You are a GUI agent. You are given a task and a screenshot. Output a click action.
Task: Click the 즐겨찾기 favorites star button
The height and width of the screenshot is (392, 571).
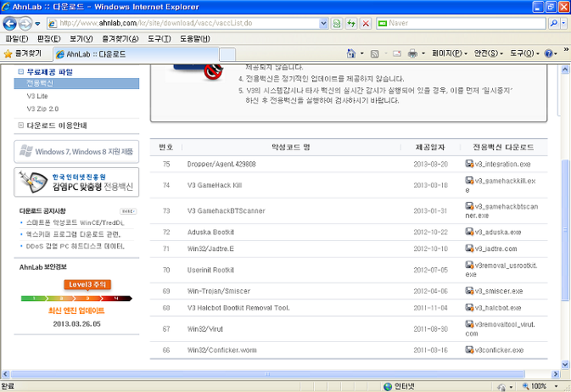pyautogui.click(x=23, y=54)
